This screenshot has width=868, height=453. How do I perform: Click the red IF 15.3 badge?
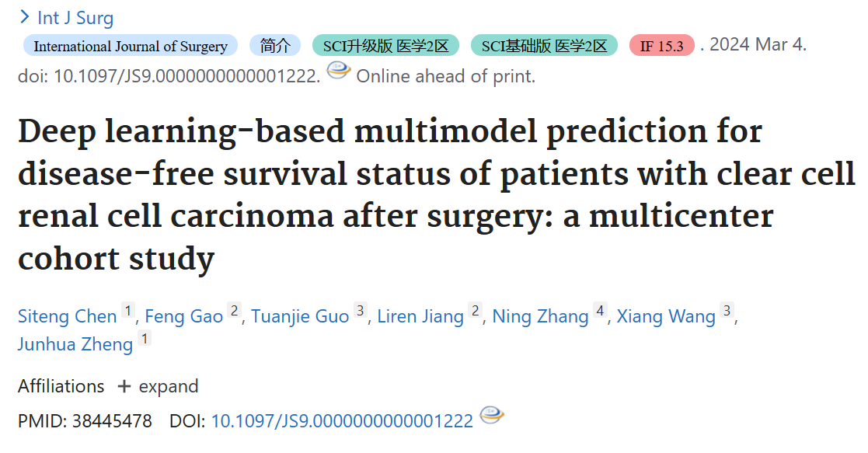click(x=661, y=46)
